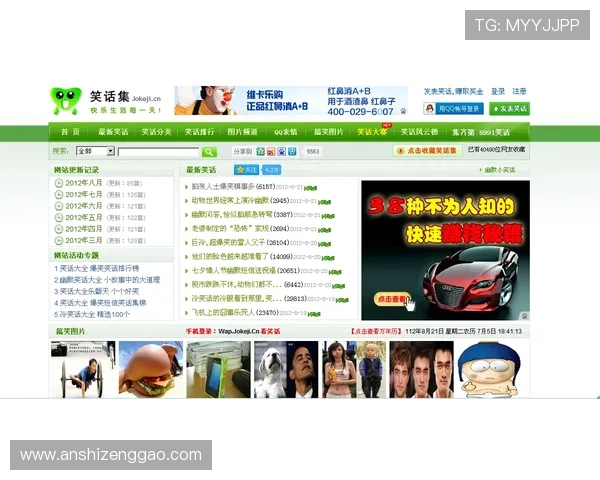The image size is (600, 480).
Task: Click new tag icon after 胎死人士爆笑糗事多
Action: [x=310, y=188]
